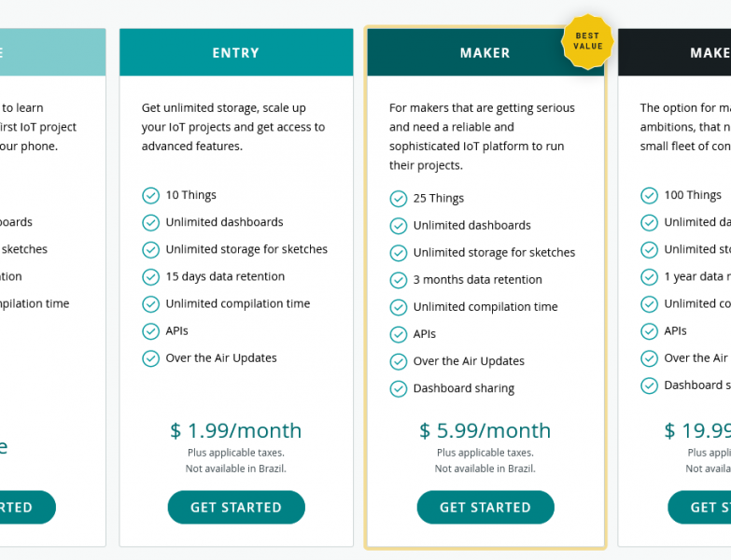Click checkmark icon beside 3 months data retention
Viewport: 731px width, 560px height.
point(398,280)
